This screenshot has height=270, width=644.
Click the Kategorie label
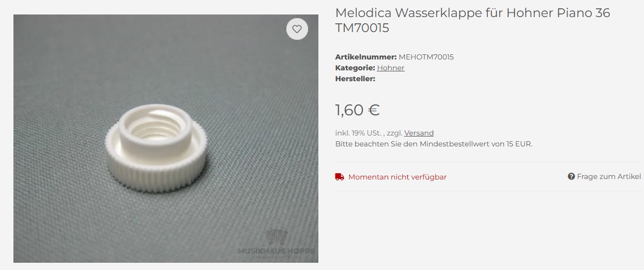tap(355, 68)
